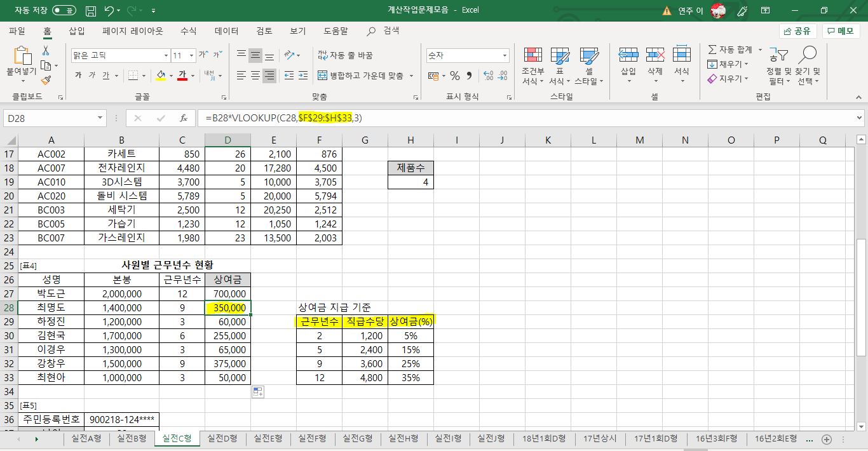Click the cut scissors icon
The image size is (868, 451).
(x=46, y=51)
